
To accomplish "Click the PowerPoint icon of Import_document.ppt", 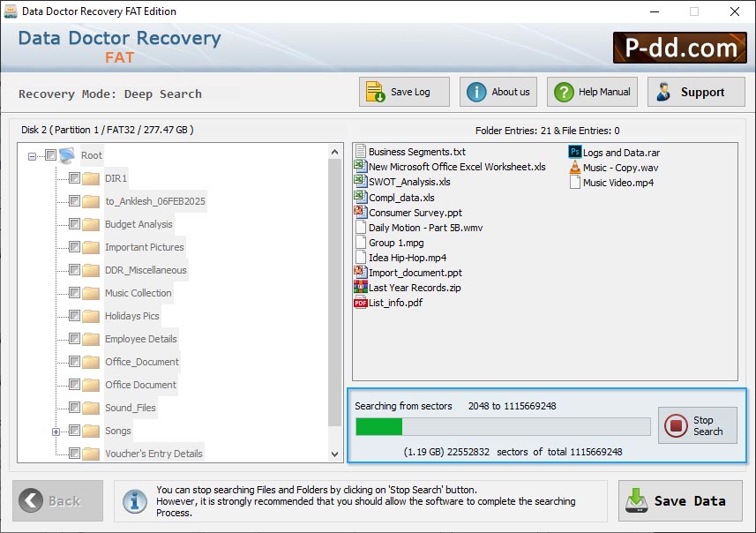I will pyautogui.click(x=360, y=273).
